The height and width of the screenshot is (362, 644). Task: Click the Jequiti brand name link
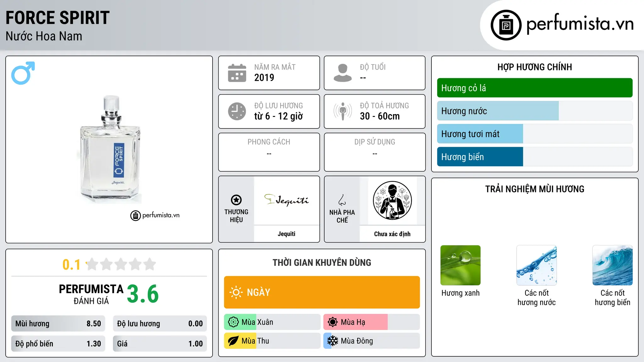[286, 234]
